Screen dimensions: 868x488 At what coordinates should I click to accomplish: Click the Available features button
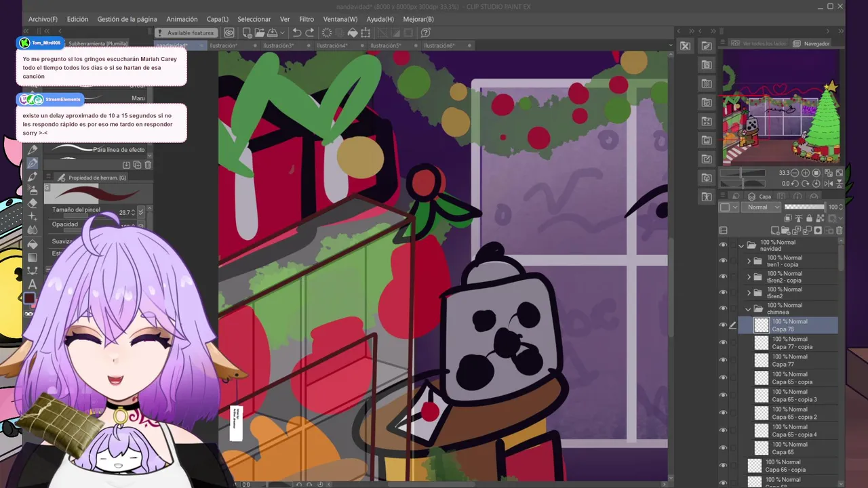[185, 33]
